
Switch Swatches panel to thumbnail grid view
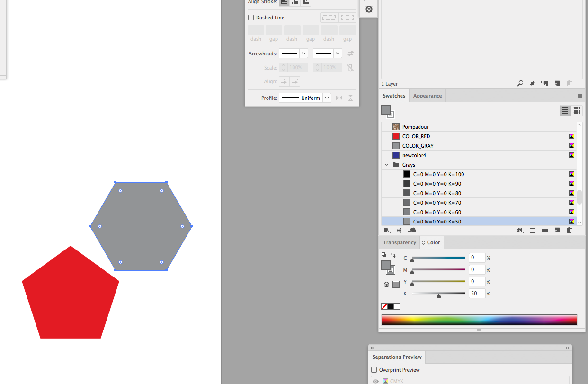[x=577, y=111]
